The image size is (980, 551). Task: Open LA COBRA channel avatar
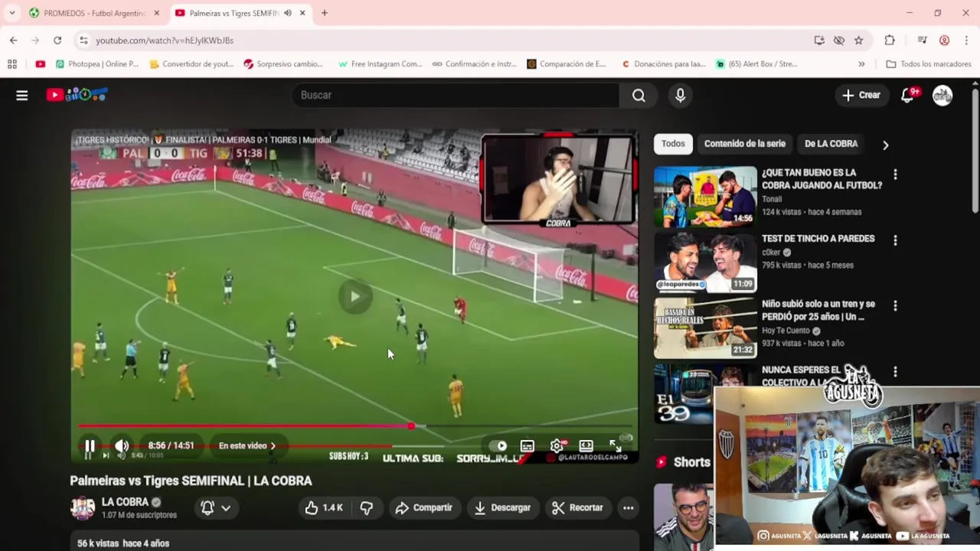83,507
